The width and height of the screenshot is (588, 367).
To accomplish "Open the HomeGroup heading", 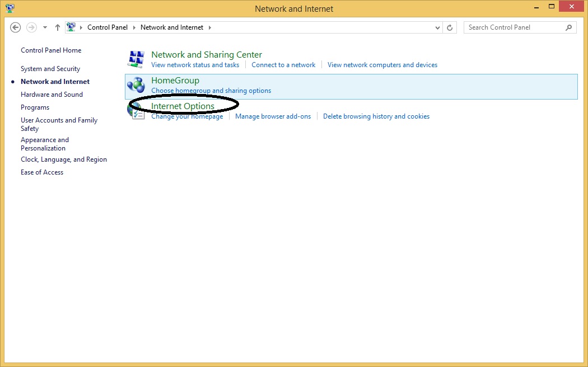I will 175,81.
